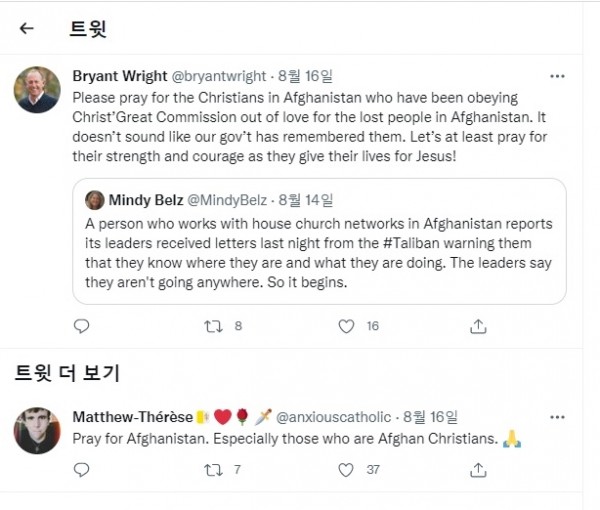Click the back arrow in header
This screenshot has width=600, height=510.
(27, 28)
